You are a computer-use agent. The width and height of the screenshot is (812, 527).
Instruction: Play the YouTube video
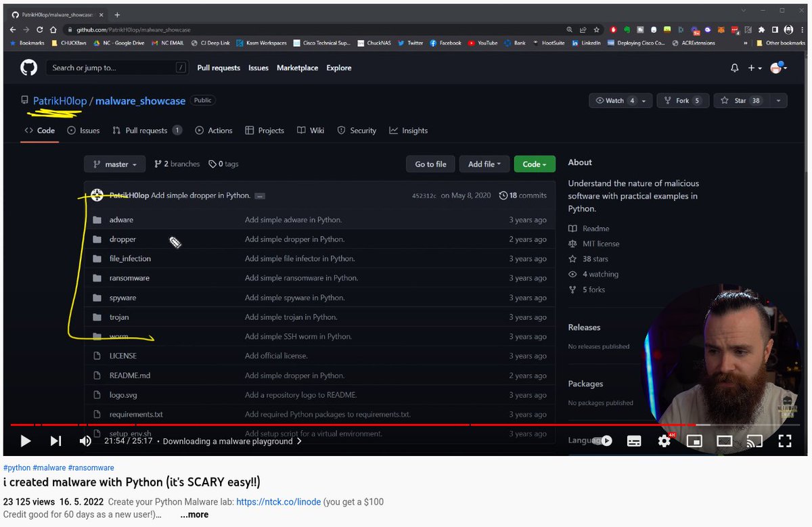coord(26,441)
